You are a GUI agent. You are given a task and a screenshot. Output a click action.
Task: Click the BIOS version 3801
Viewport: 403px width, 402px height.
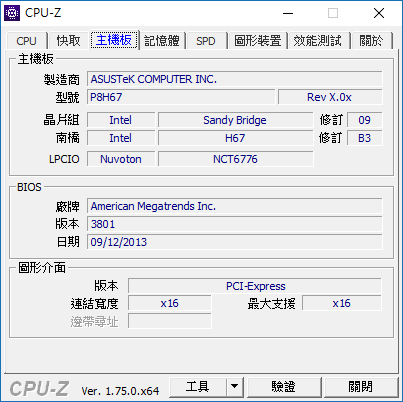pyautogui.click(x=235, y=224)
